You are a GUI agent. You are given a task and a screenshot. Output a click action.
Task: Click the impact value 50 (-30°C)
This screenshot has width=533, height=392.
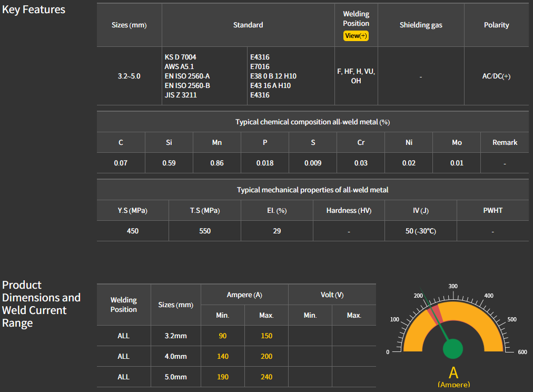pos(420,231)
